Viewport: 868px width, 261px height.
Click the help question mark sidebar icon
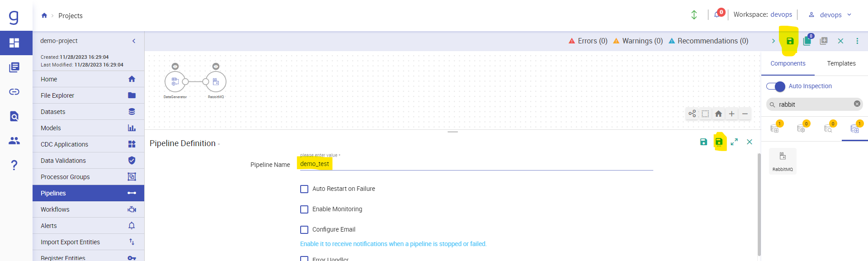coord(14,165)
